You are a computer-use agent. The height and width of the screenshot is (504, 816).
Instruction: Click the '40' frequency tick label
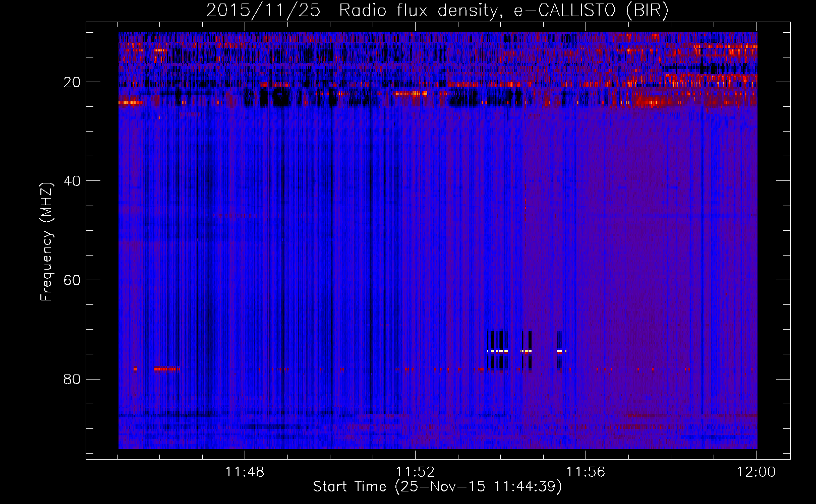point(72,181)
